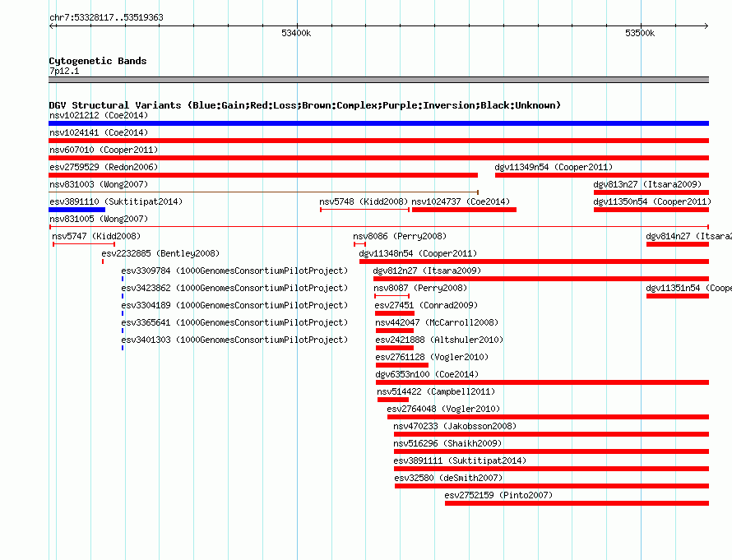732x560 pixels.
Task: Click the DGV Structural Variants track title
Action: tap(305, 105)
